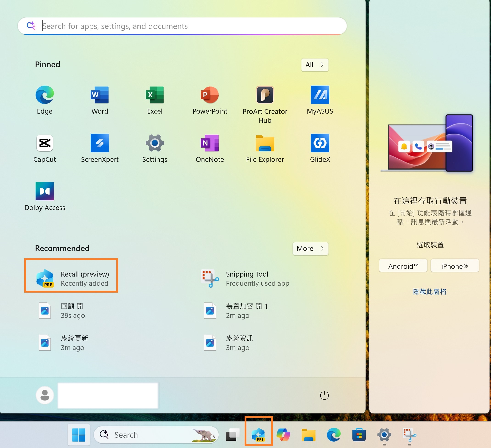Launch OneNote from pinned apps
The image size is (491, 448).
tap(210, 148)
